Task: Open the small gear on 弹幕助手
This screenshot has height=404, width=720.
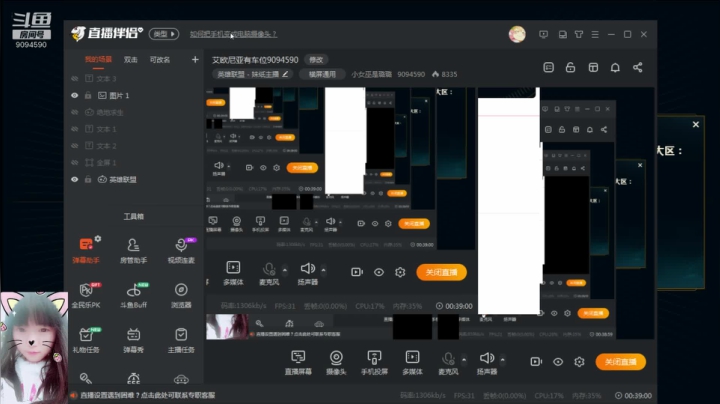Action: (98, 239)
